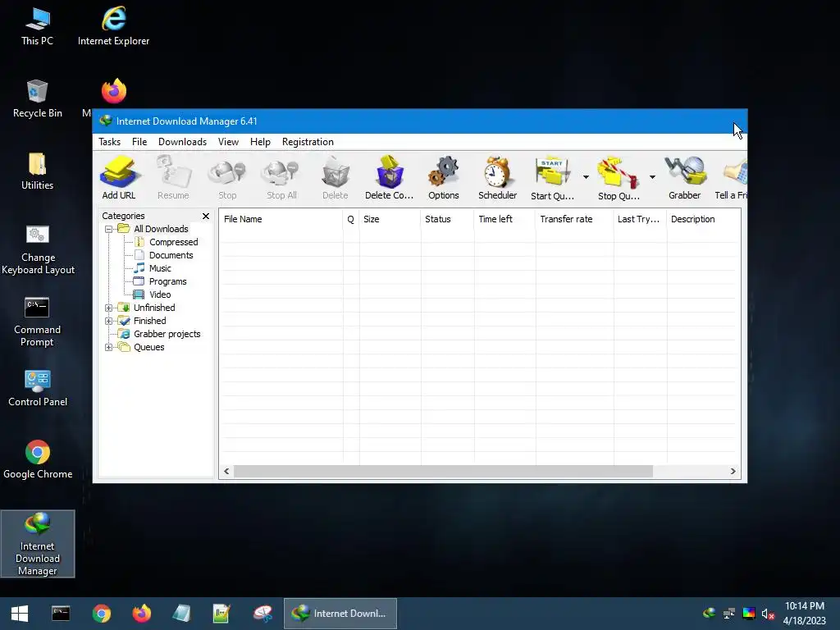This screenshot has width=840, height=630.
Task: Click the Delete toolbar icon
Action: pyautogui.click(x=336, y=177)
